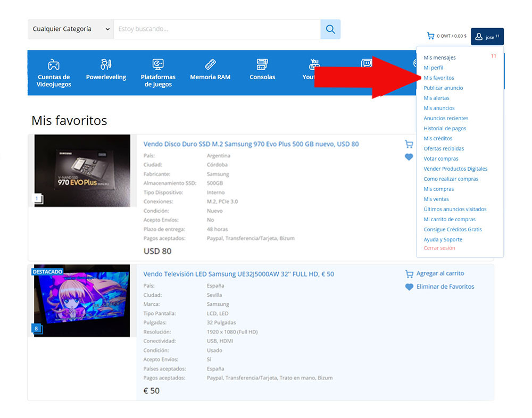Click the 'Córdoba' city value
Image resolution: width=532 pixels, height=418 pixels.
click(x=217, y=165)
